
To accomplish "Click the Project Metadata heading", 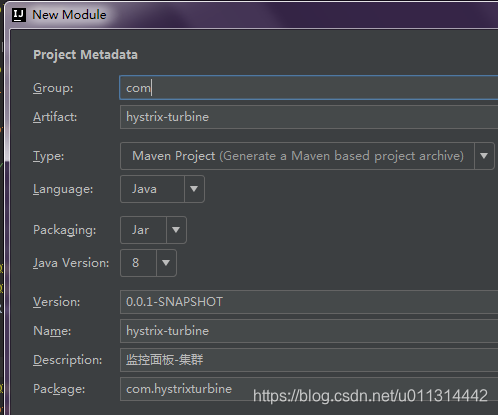I will coord(85,55).
